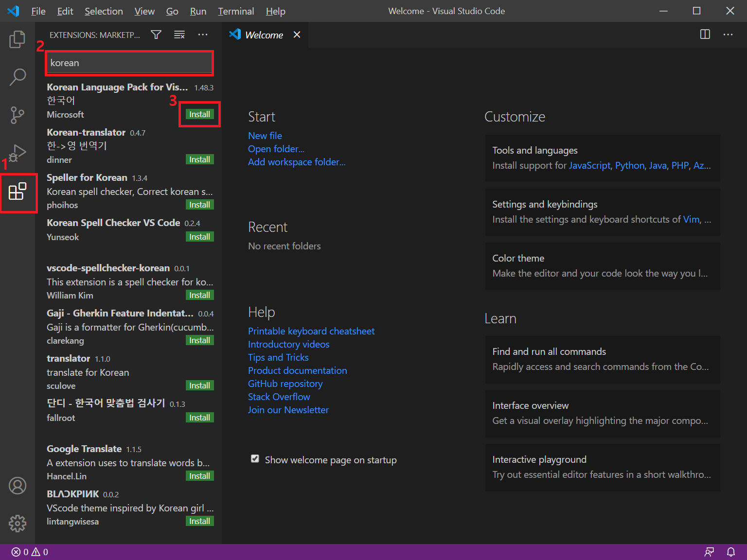Install the fallroot Korean spell checker
This screenshot has height=560, width=747.
pos(200,418)
